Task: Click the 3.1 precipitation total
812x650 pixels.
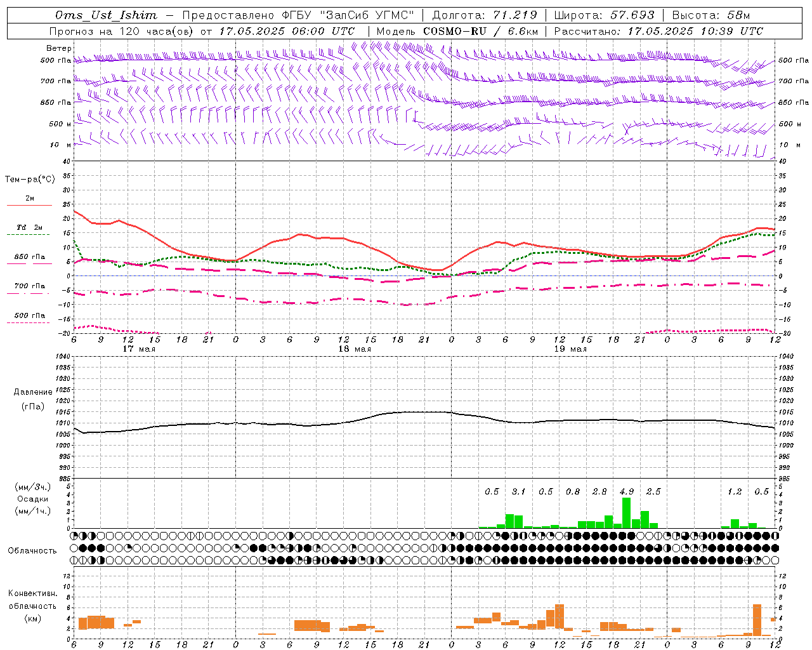Action: [x=519, y=491]
